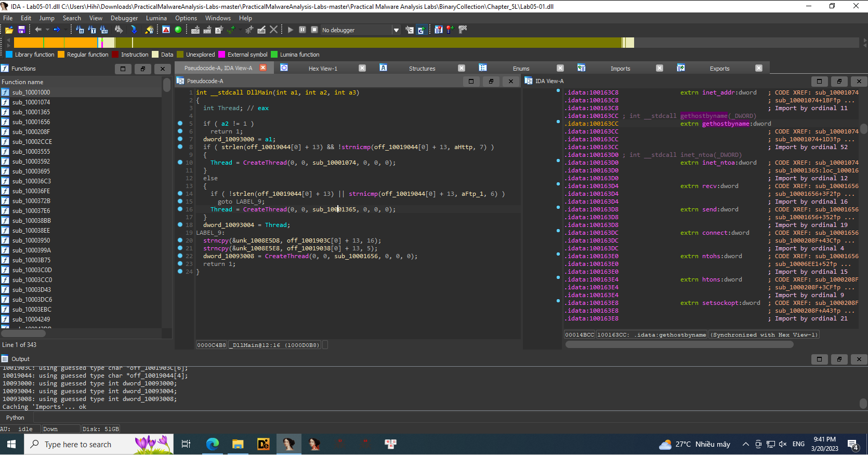Select sub_10001656 in the Functions list

click(31, 122)
